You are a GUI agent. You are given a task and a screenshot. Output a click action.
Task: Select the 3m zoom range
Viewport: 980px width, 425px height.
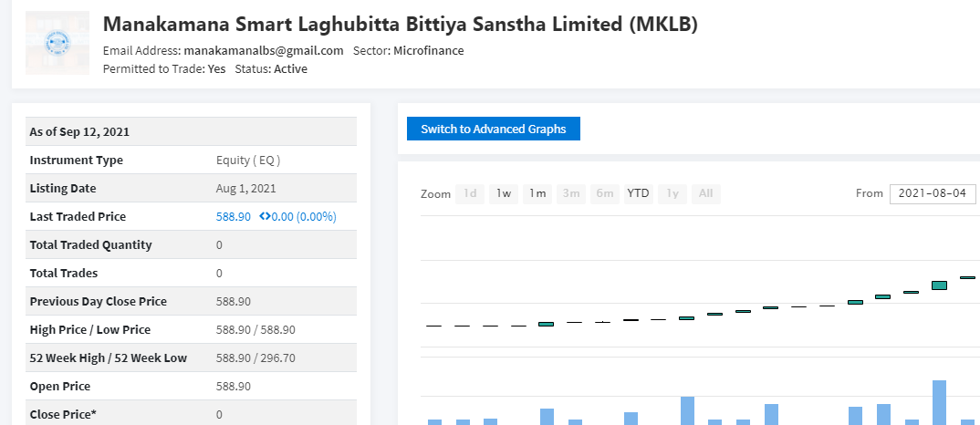pyautogui.click(x=571, y=193)
